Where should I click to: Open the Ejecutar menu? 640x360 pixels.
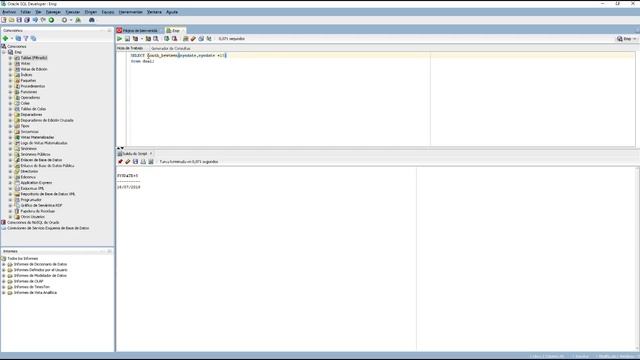pyautogui.click(x=73, y=12)
